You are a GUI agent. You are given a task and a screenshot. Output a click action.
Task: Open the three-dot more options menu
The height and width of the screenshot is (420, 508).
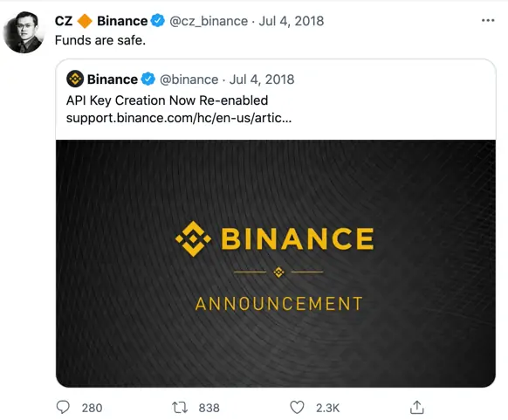(488, 20)
